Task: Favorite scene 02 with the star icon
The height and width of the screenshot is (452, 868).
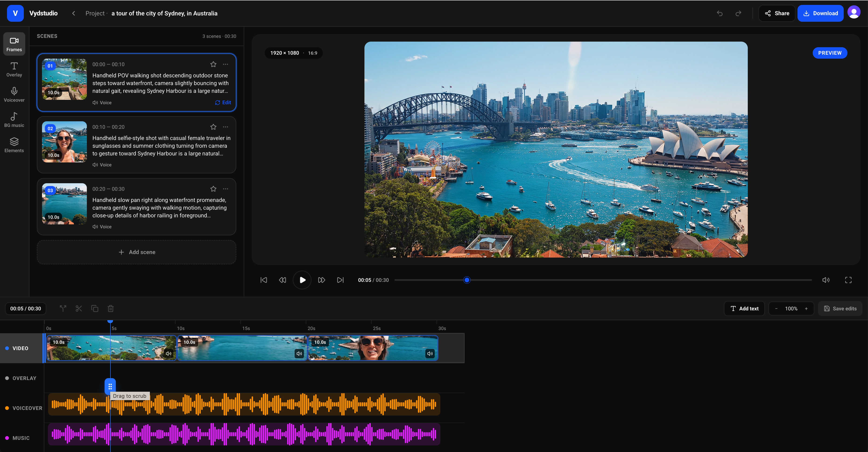Action: [x=213, y=127]
